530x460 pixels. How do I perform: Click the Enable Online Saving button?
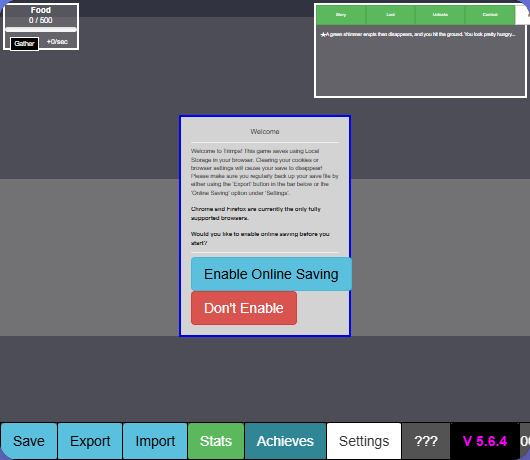[271, 274]
